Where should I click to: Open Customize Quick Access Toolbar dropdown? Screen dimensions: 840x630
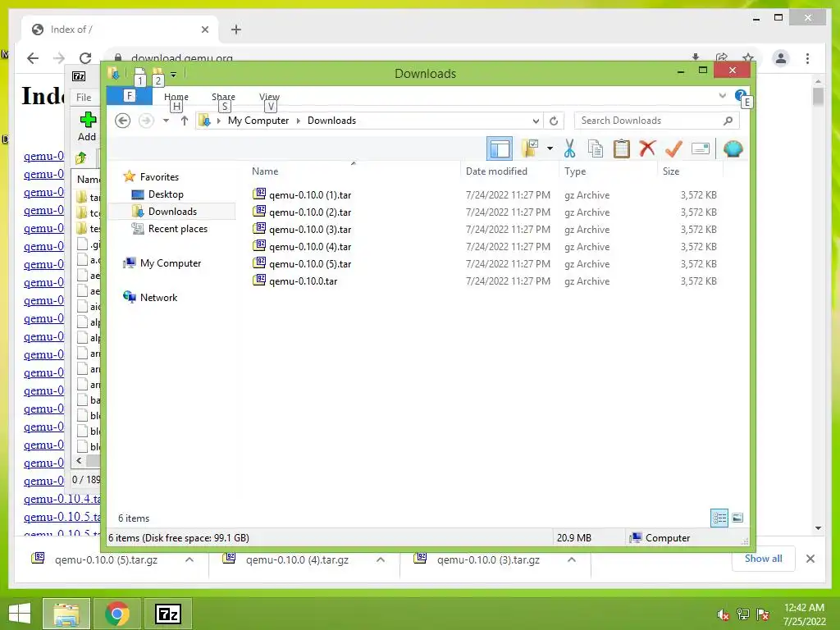(174, 75)
